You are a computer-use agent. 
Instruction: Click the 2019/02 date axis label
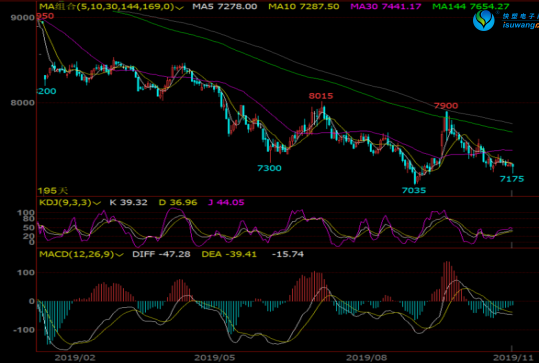(x=75, y=358)
